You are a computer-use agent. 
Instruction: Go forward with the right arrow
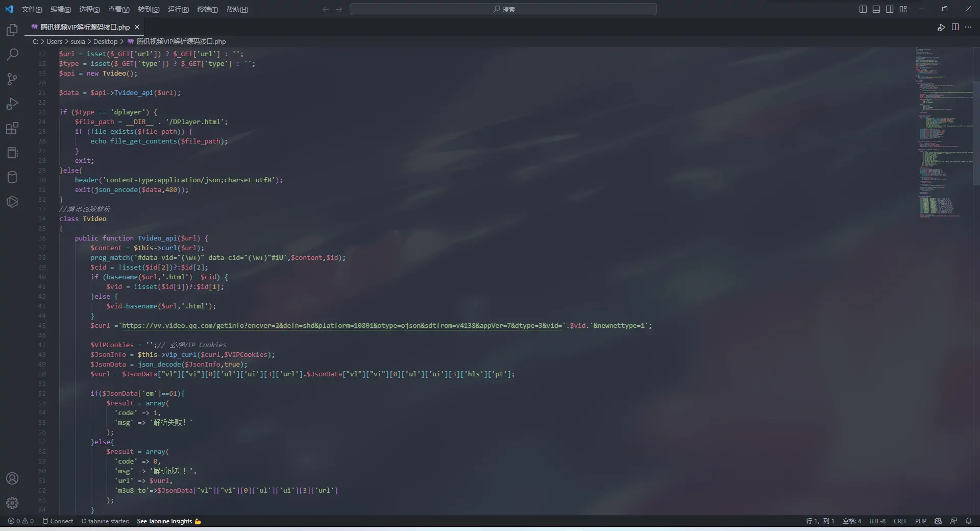pos(339,9)
